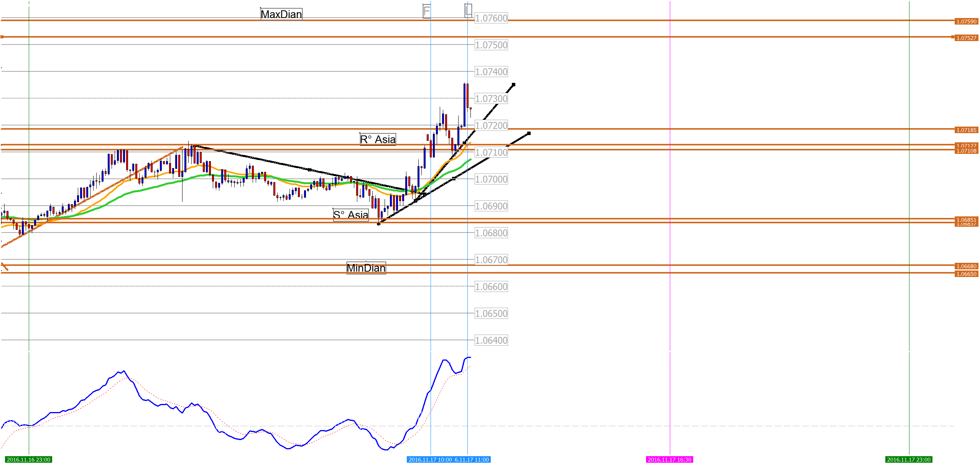This screenshot has height=465, width=980.
Task: Click the MaxDian text label
Action: [281, 14]
